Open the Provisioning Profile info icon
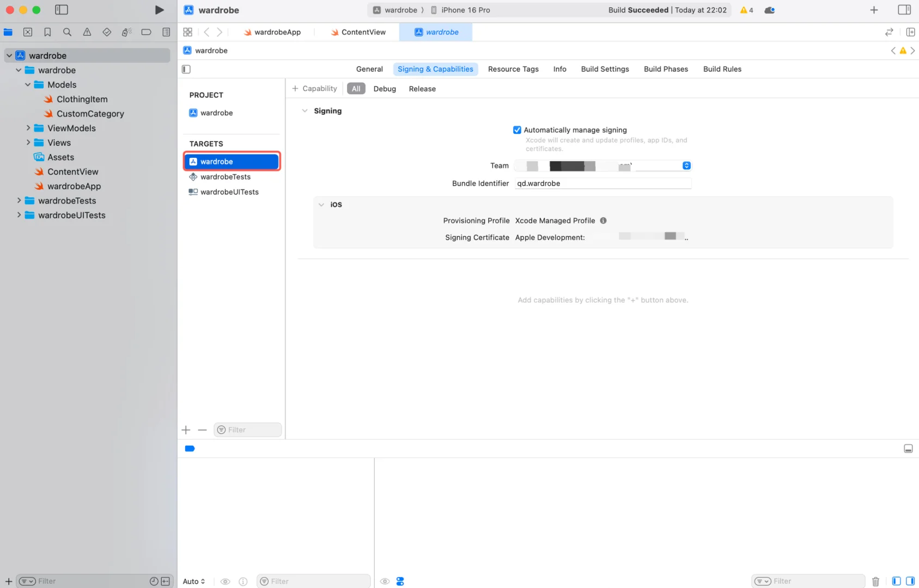 (603, 220)
